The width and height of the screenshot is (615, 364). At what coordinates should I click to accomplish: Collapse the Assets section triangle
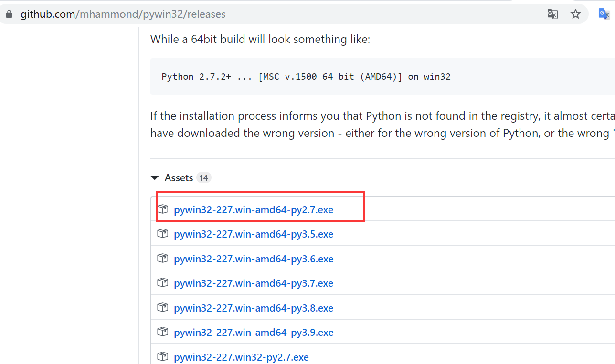click(x=155, y=178)
